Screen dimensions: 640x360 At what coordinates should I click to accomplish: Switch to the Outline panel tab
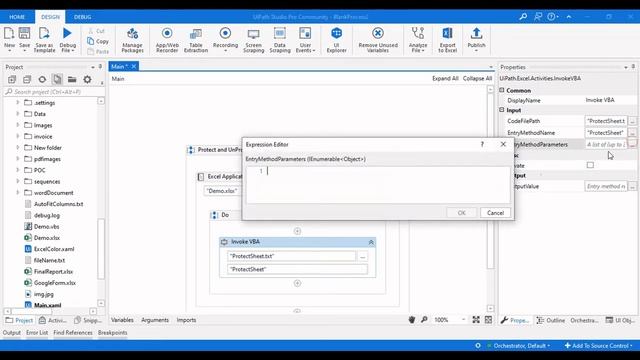pos(551,320)
